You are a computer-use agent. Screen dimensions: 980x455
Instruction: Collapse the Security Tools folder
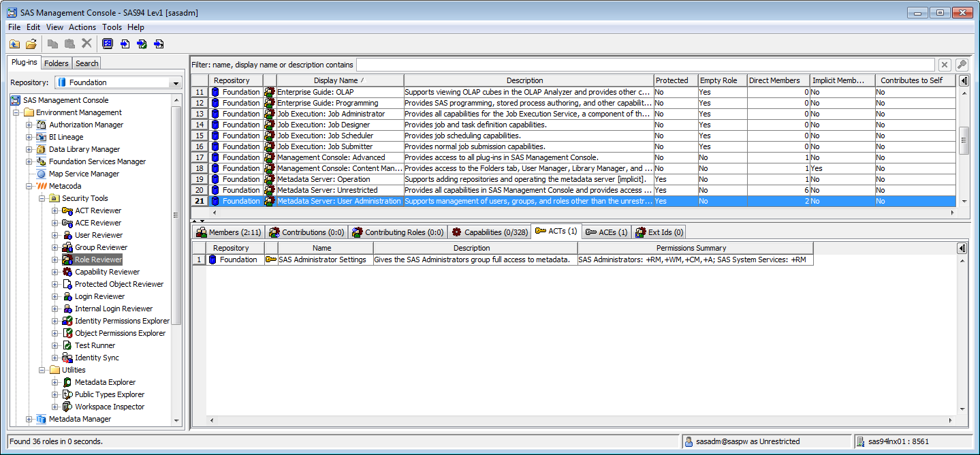(42, 198)
